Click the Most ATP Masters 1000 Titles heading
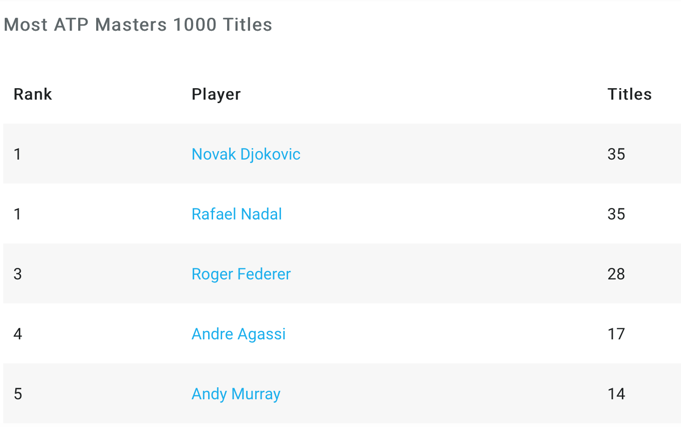The height and width of the screenshot is (427, 681). pyautogui.click(x=138, y=25)
